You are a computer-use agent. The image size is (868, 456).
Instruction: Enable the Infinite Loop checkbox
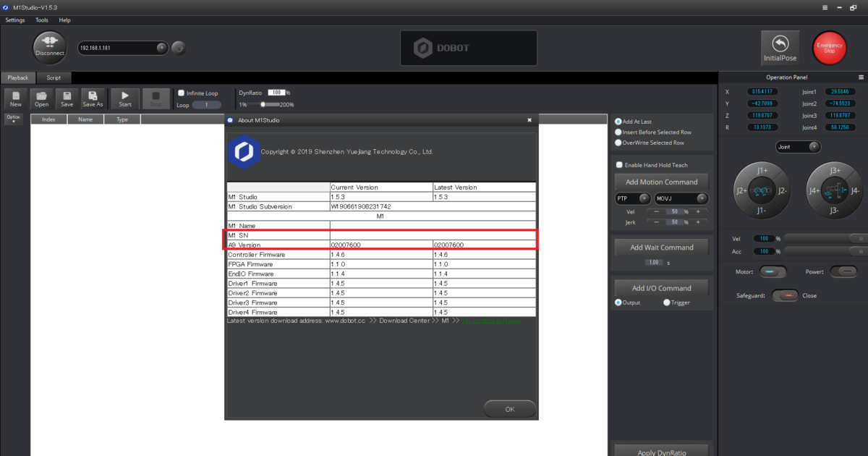[182, 93]
